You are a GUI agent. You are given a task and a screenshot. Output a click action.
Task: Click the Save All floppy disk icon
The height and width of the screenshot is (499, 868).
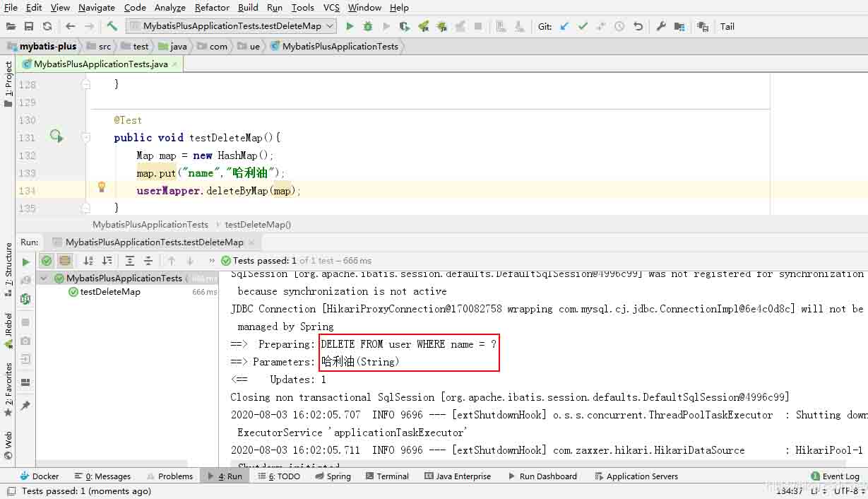point(29,26)
